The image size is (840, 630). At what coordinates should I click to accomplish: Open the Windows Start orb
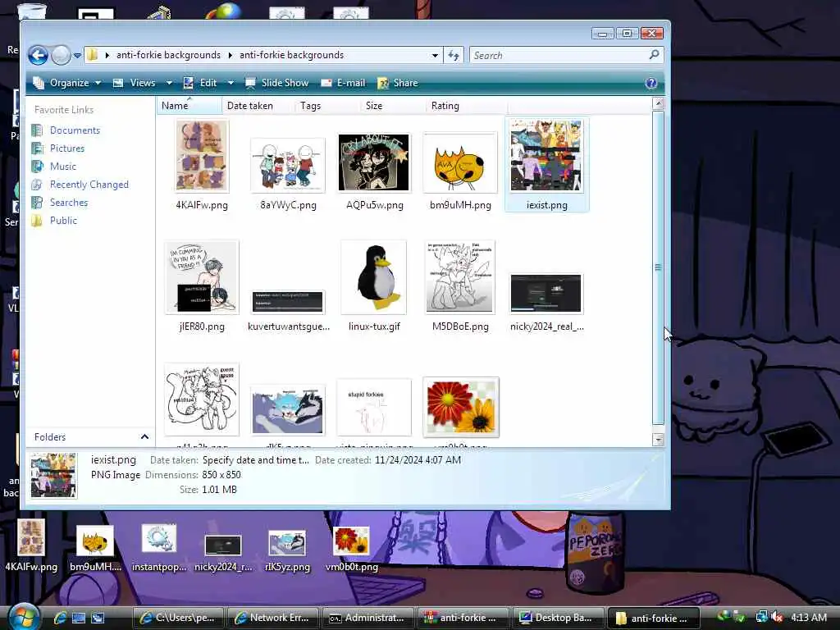pyautogui.click(x=23, y=617)
